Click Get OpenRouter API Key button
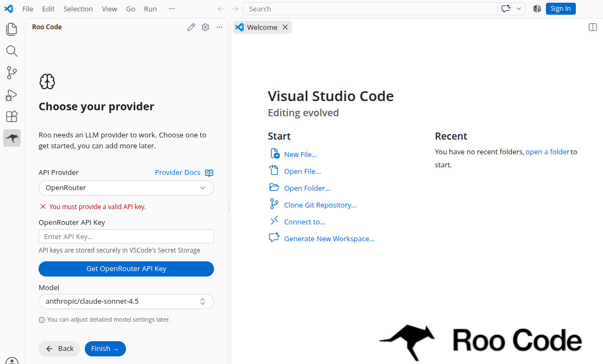603x364 pixels. pyautogui.click(x=126, y=269)
